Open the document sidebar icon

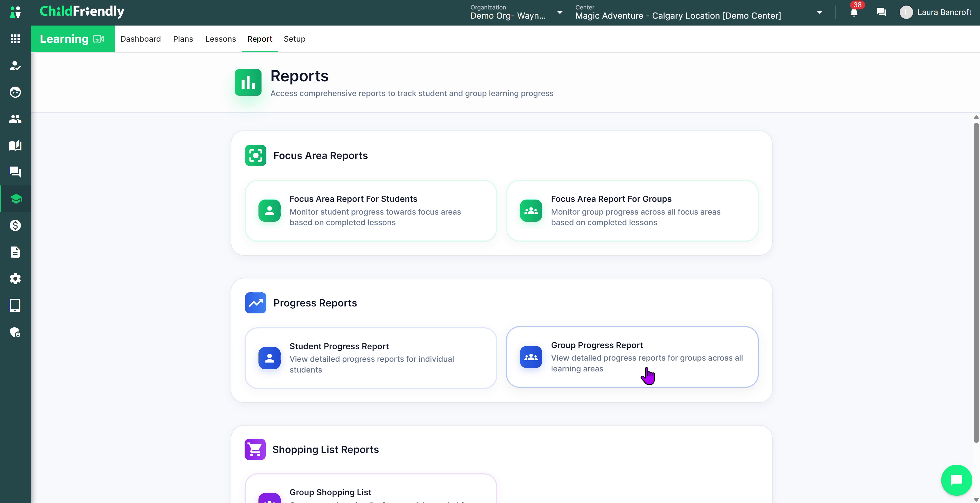pos(15,252)
